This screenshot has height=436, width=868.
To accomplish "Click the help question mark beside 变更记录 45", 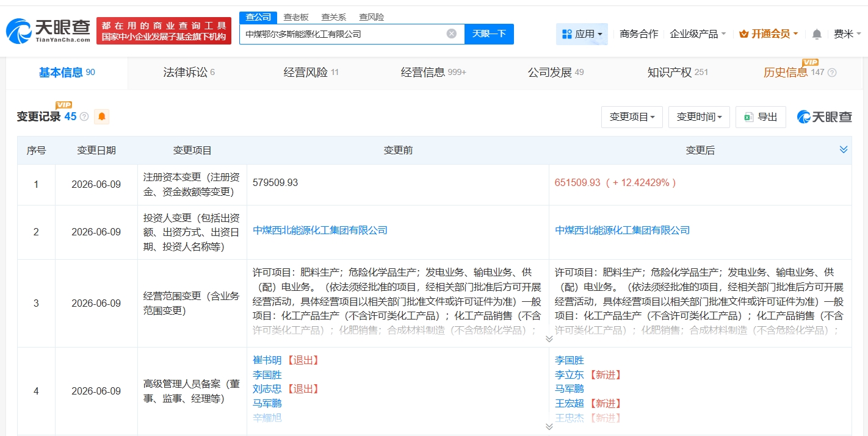I will click(x=84, y=116).
